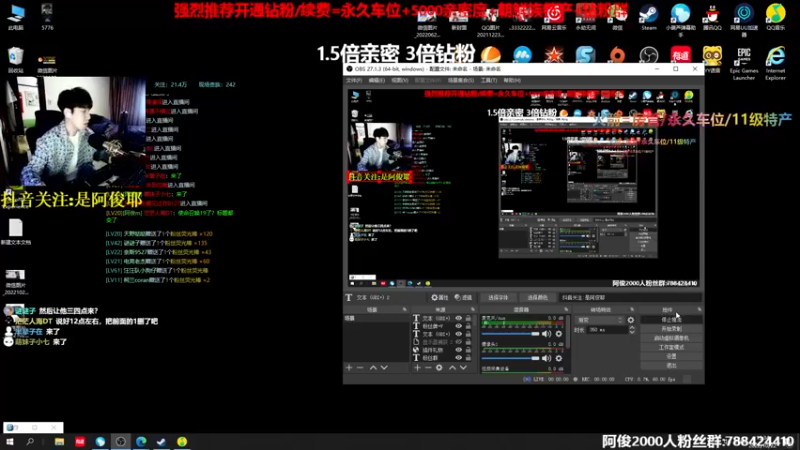Remove the selected scene with the minus icon
800x450 pixels.
[x=360, y=367]
